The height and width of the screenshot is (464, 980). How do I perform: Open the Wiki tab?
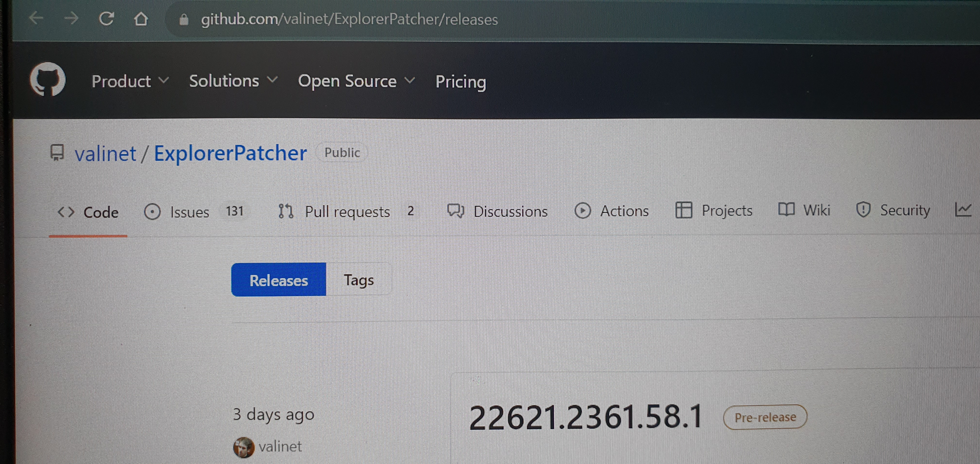804,210
